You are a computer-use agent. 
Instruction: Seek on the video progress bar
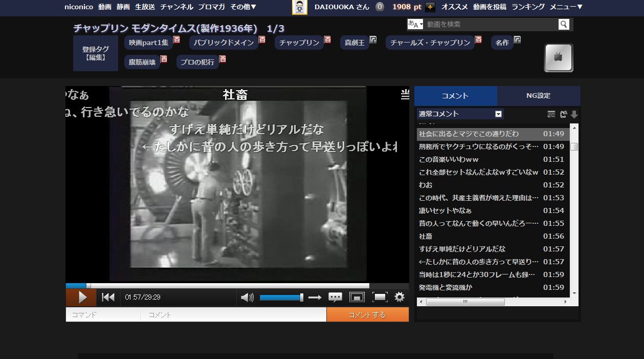pos(237,286)
